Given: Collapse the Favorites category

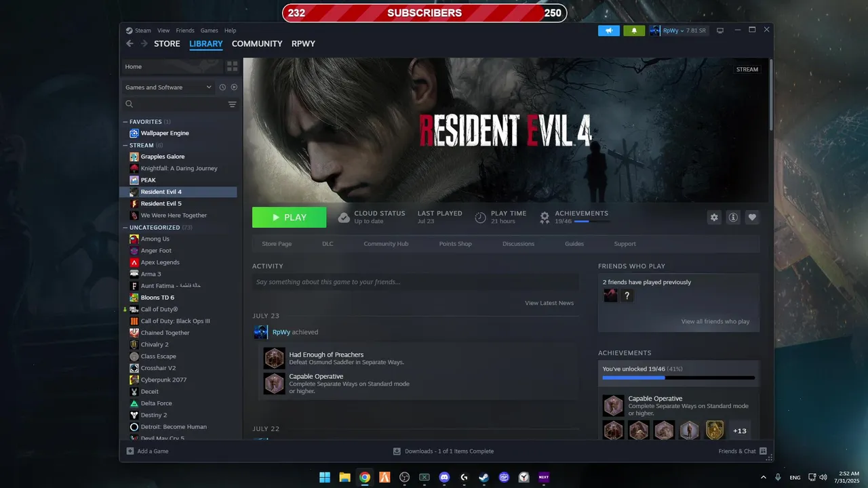Looking at the screenshot, I should [x=125, y=122].
